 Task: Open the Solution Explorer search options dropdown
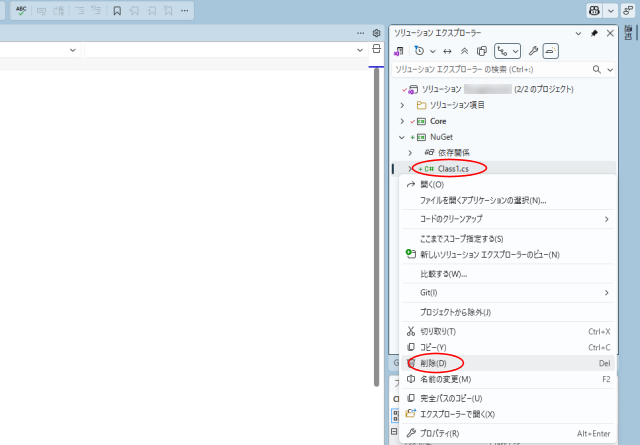(x=609, y=70)
